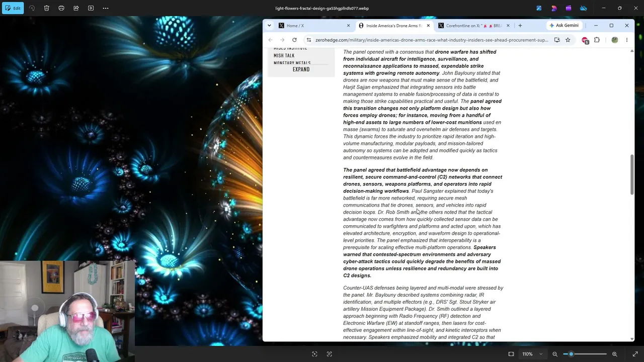Zoom in with the plus magnifier
The width and height of the screenshot is (644, 362).
tap(615, 354)
